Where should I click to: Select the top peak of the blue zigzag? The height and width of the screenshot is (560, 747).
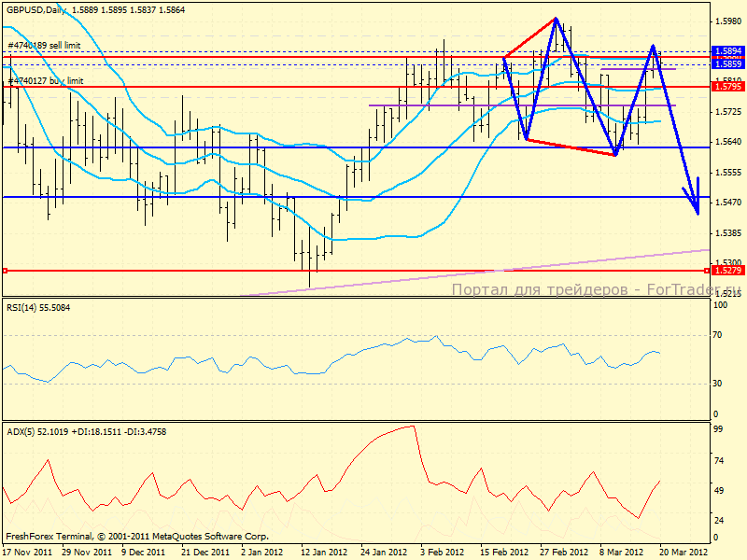[556, 19]
